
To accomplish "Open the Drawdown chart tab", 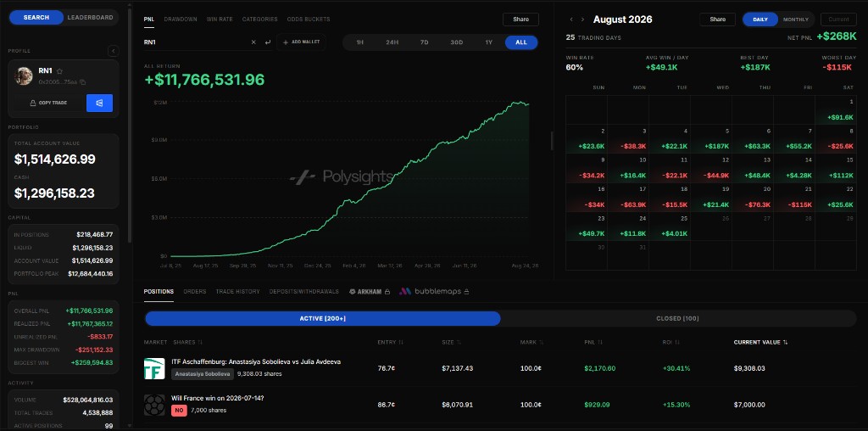I will coord(181,20).
